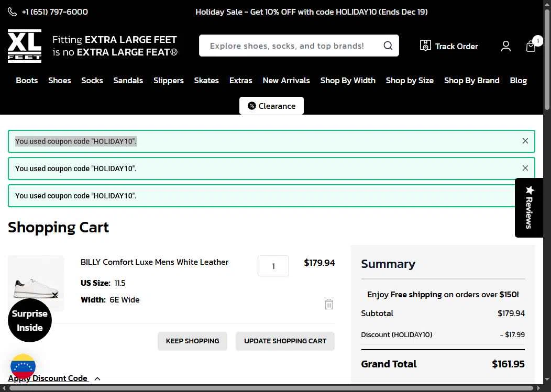Open the Skates menu
Image resolution: width=551 pixels, height=392 pixels.
(x=206, y=81)
